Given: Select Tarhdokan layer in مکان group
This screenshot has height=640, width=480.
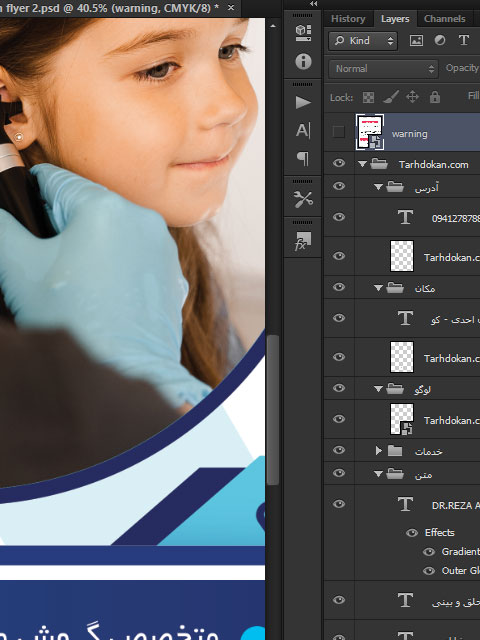Looking at the screenshot, I should coord(451,358).
